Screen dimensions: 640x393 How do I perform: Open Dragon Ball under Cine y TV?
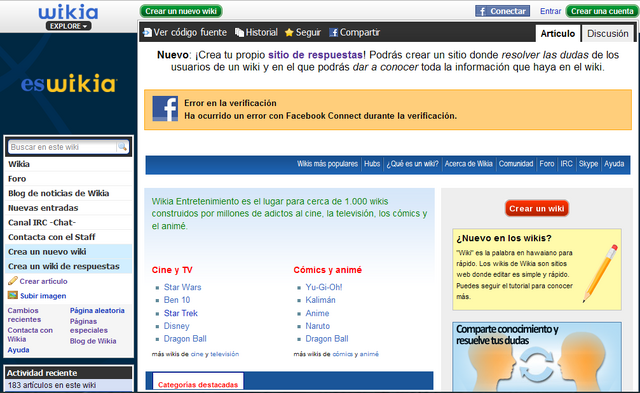[185, 339]
